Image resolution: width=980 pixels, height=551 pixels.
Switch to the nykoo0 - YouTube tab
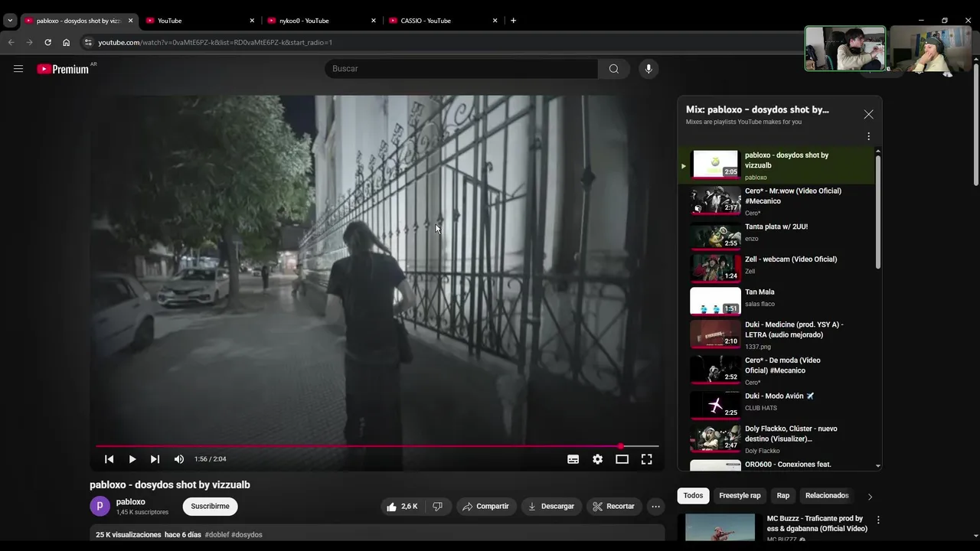tap(321, 21)
